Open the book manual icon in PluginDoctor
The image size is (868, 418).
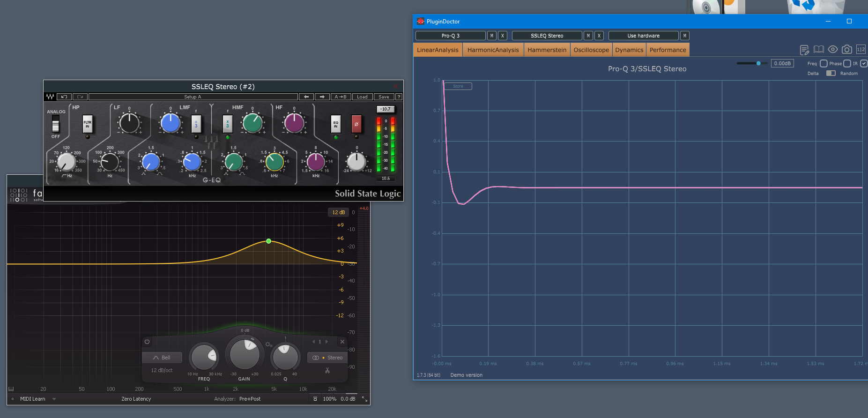[x=819, y=49]
